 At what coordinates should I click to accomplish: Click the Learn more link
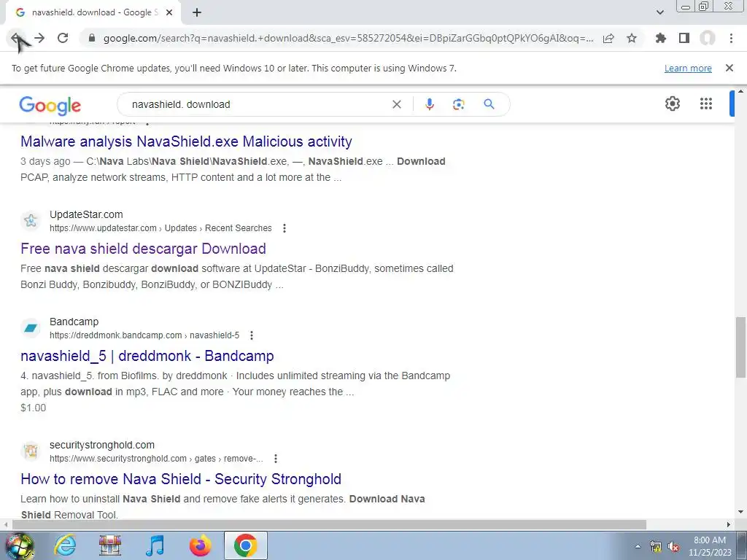point(688,68)
